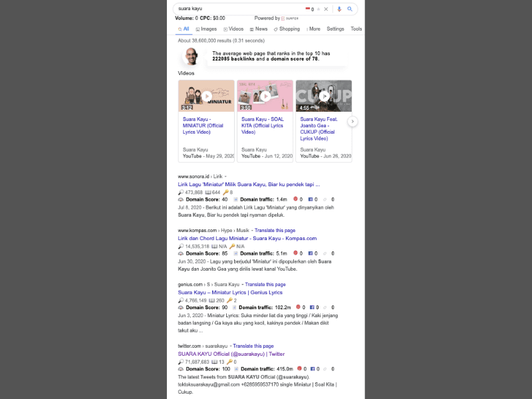
Task: Switch to the Images tab
Action: pos(206,29)
